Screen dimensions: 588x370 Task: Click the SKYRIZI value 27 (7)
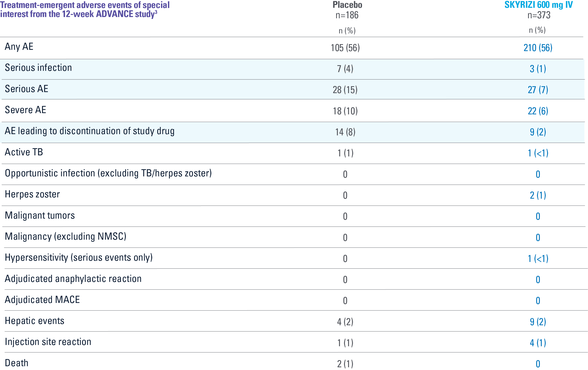pos(538,90)
